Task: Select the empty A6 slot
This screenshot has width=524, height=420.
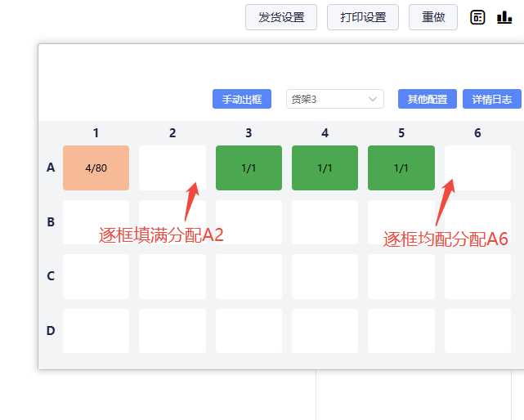Action: pyautogui.click(x=477, y=168)
